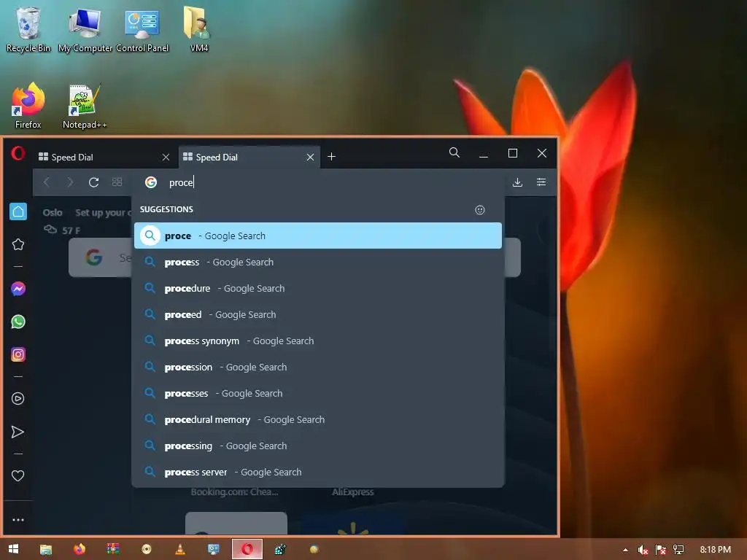Click the Google icon in the address bar
This screenshot has width=747, height=560.
[x=151, y=182]
